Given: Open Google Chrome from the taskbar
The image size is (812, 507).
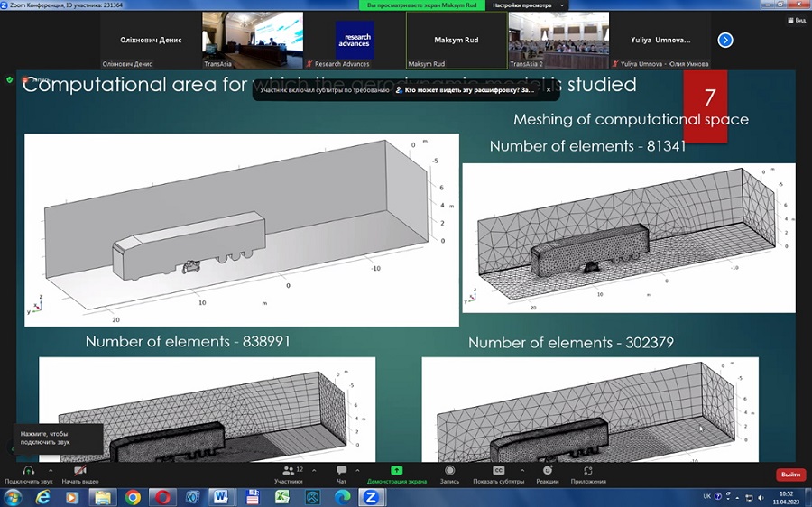Looking at the screenshot, I should click(133, 498).
